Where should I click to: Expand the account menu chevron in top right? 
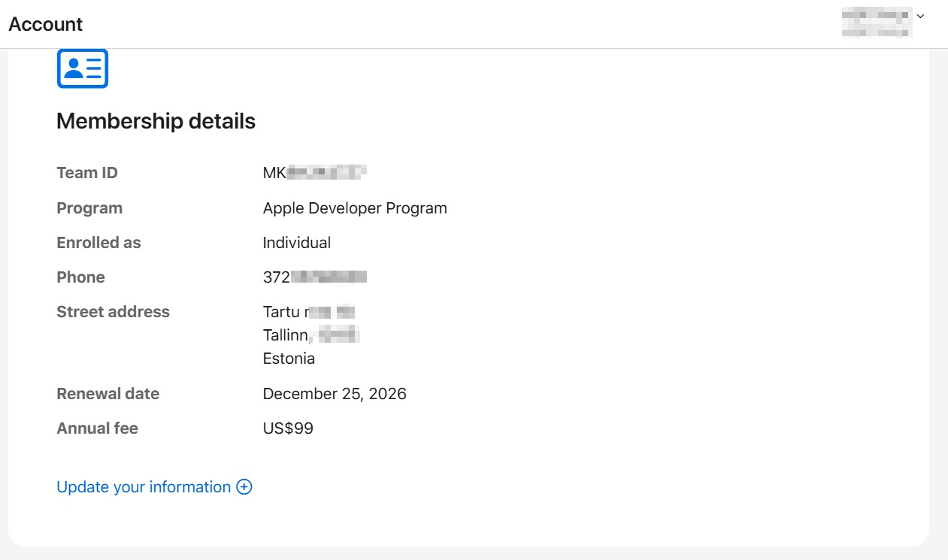point(920,17)
